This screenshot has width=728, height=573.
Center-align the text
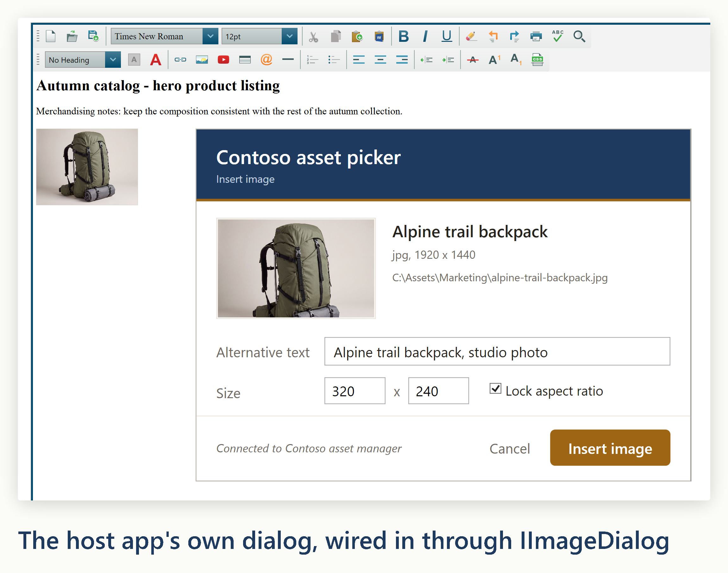[380, 60]
